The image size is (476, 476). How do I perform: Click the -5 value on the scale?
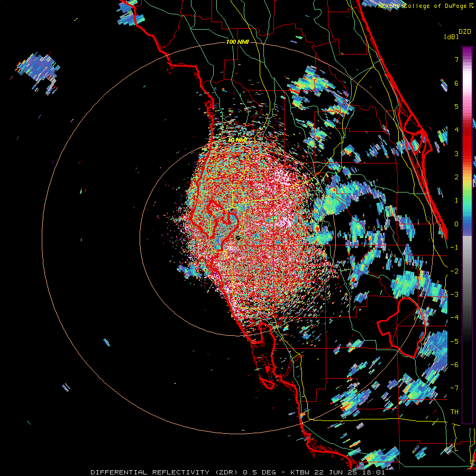pos(454,342)
